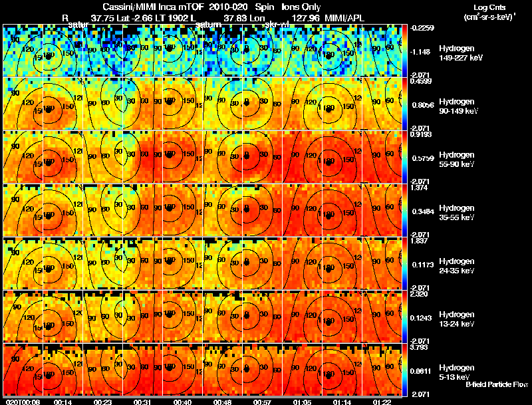Click the color bar beside 35-55 keV row
This screenshot has height=405, width=532.
[404, 210]
